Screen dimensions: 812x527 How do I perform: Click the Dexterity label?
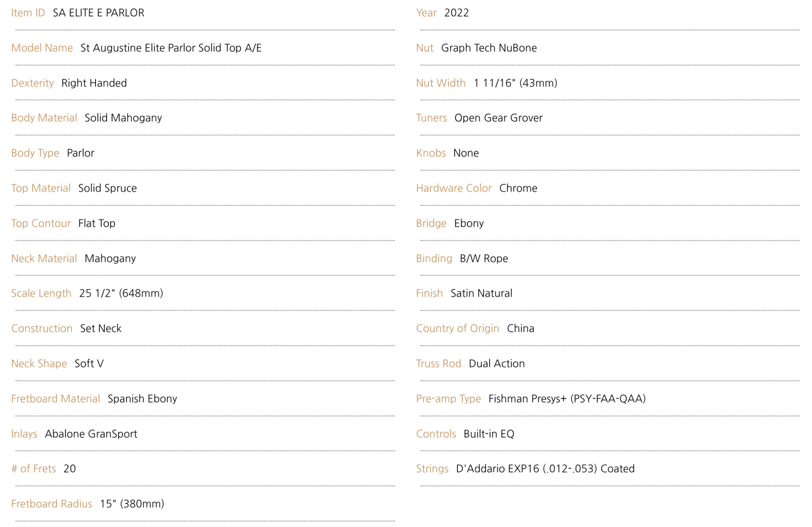coord(33,83)
